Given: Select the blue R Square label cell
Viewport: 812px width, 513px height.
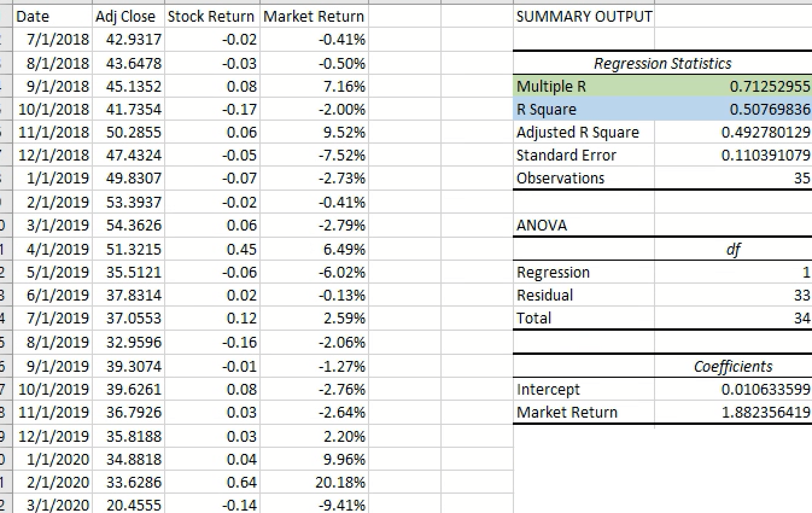Looking at the screenshot, I should coord(584,109).
